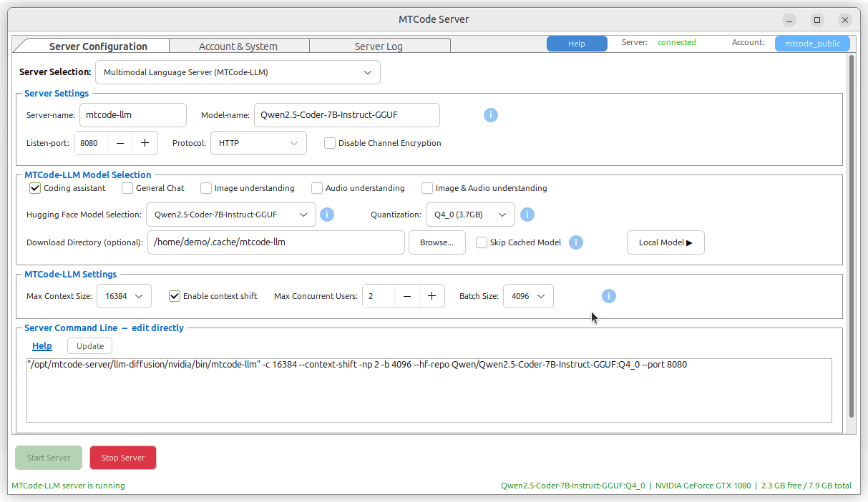
Task: Click the vertical scrollbar on right side
Action: pyautogui.click(x=851, y=236)
